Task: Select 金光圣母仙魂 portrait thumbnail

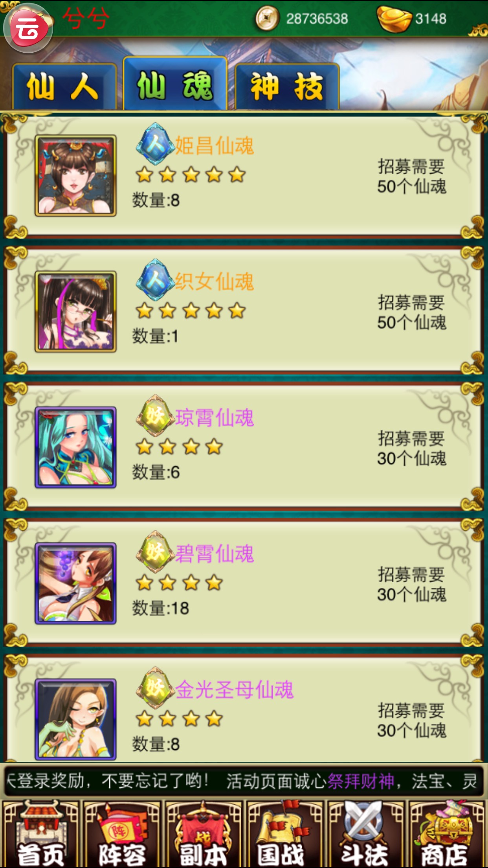Action: click(x=75, y=719)
